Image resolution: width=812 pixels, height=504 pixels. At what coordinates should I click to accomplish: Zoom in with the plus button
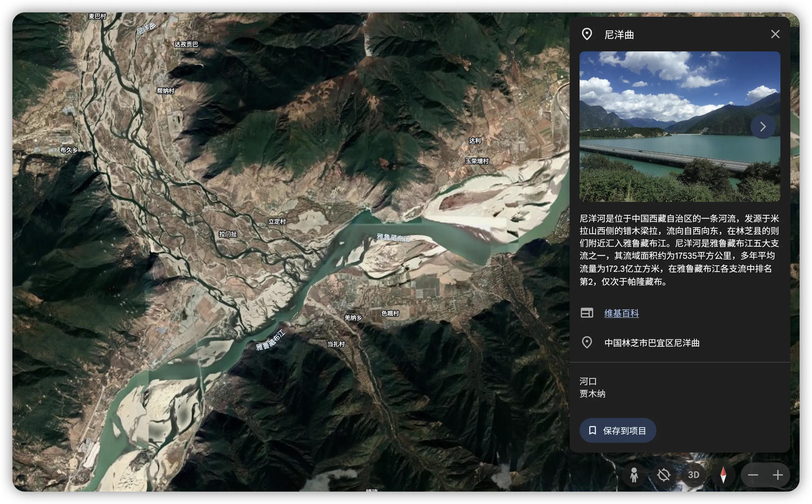tap(778, 475)
